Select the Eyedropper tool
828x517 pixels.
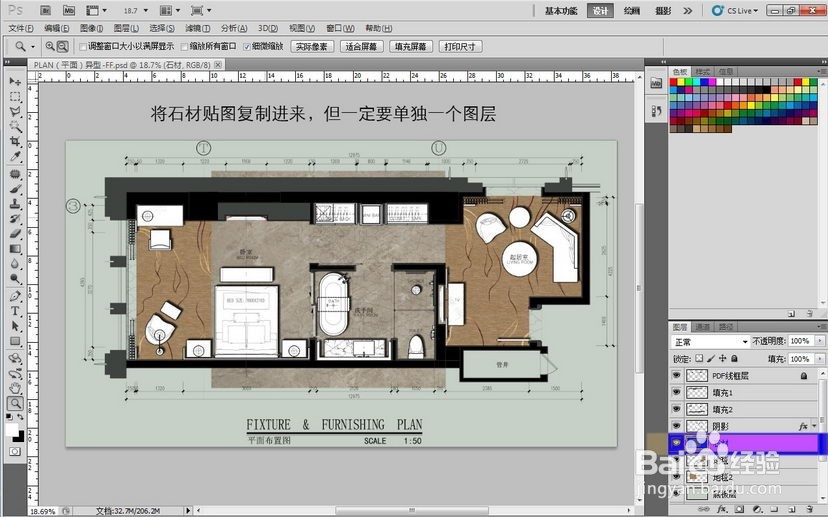15,157
